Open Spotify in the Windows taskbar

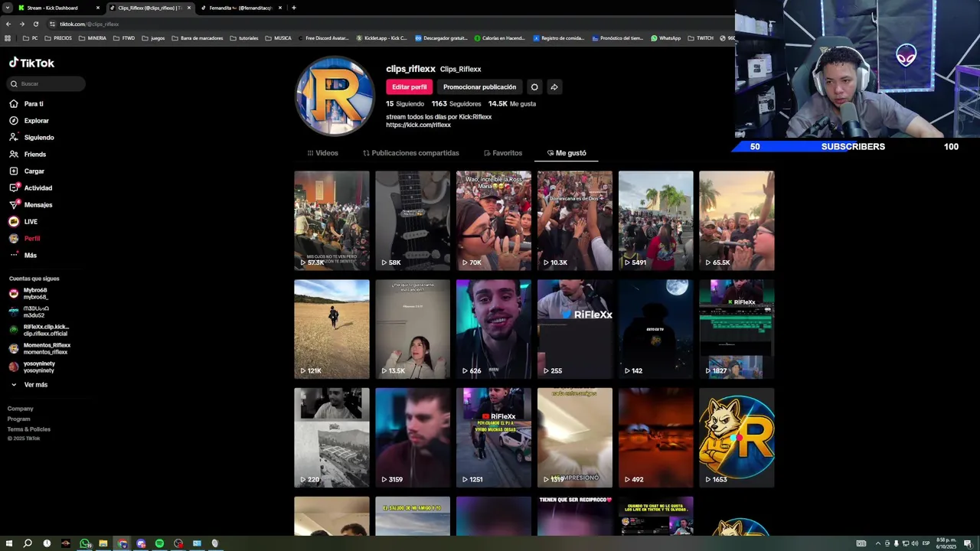[159, 543]
